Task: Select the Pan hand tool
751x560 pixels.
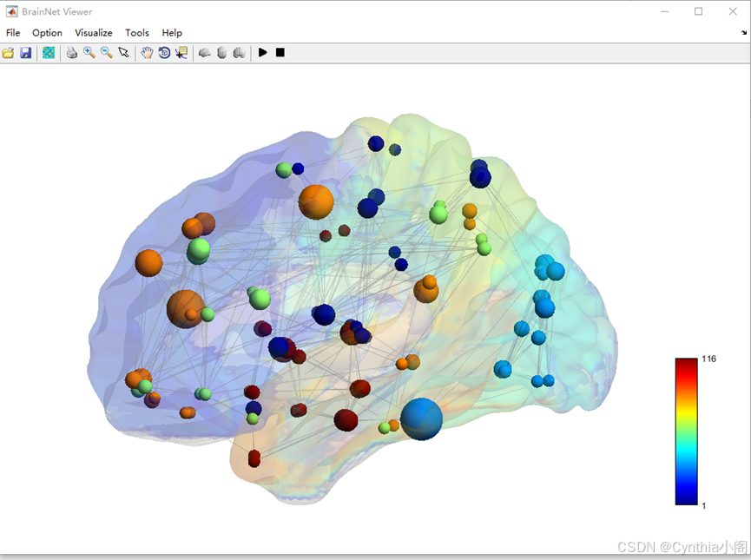Action: pos(147,52)
